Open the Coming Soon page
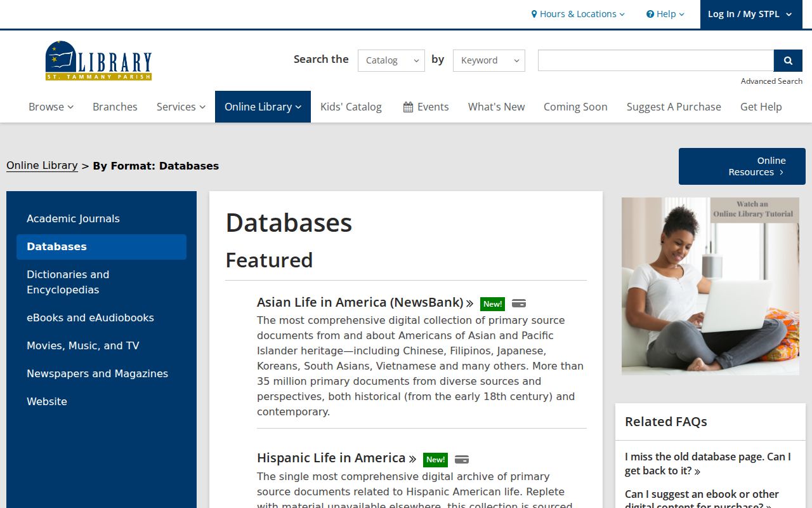Screen dimensions: 812x508 click(575, 107)
